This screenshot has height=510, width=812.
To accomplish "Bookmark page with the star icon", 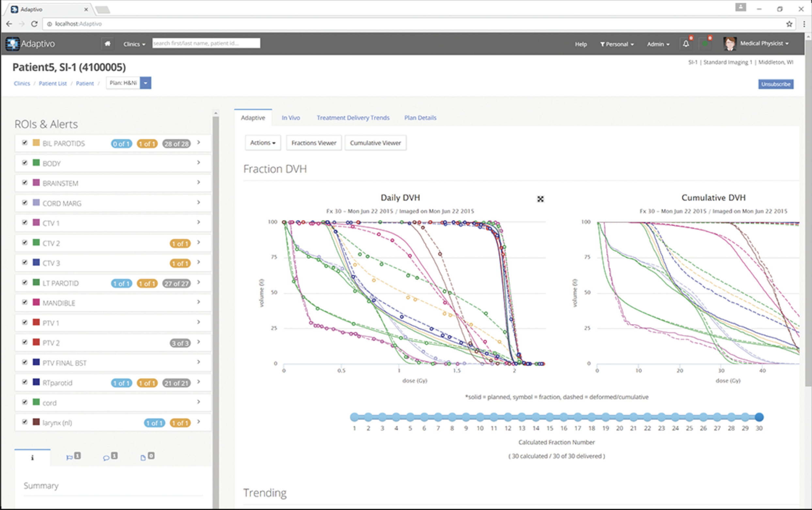I will point(789,24).
